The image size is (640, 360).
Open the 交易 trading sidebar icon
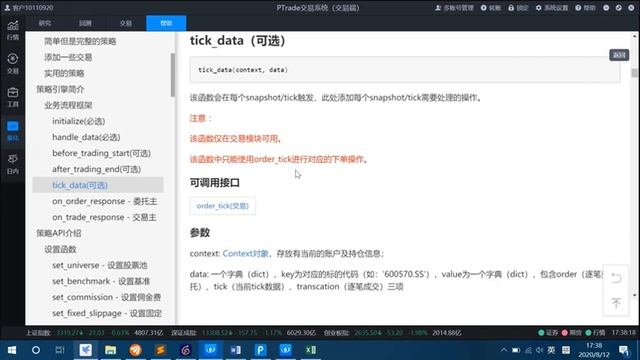pos(13,64)
